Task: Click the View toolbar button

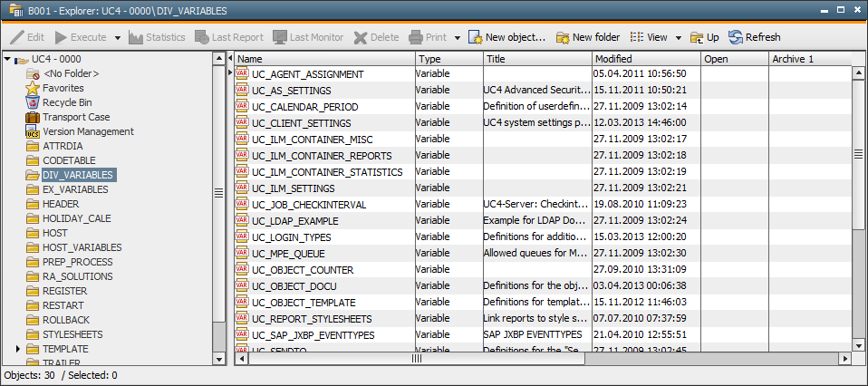Action: pos(649,38)
